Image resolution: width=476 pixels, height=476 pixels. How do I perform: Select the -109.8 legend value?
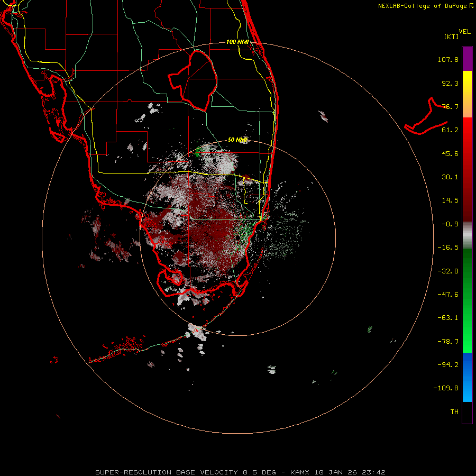click(x=446, y=388)
